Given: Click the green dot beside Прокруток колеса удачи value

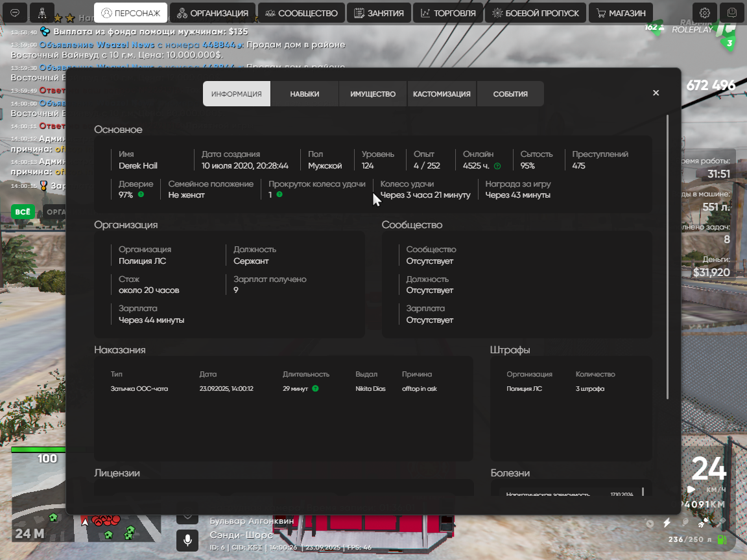Looking at the screenshot, I should [x=279, y=194].
